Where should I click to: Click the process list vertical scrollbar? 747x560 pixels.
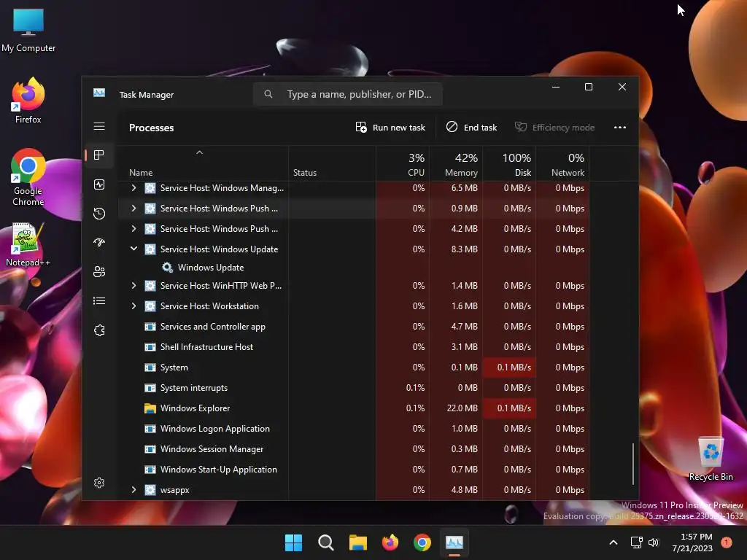(633, 464)
